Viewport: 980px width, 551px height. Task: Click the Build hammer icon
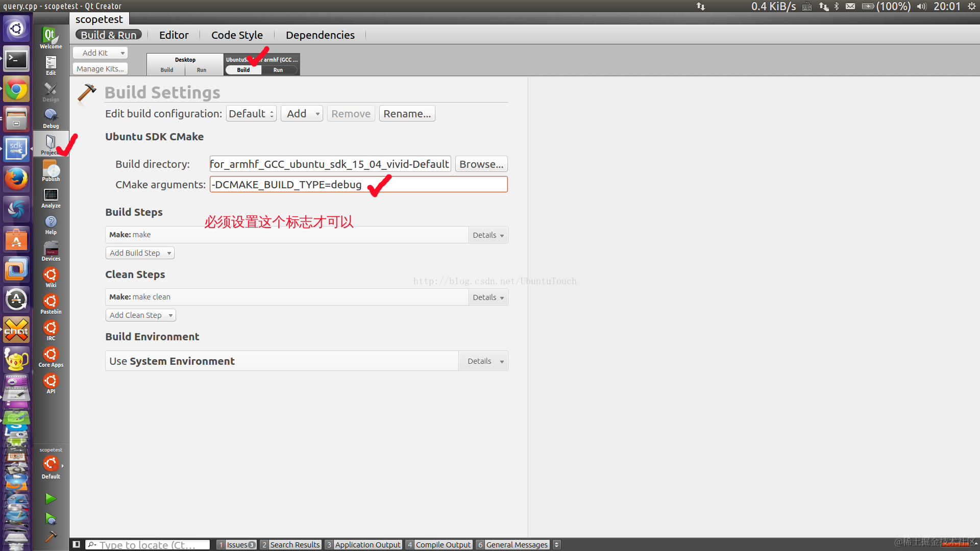(51, 536)
